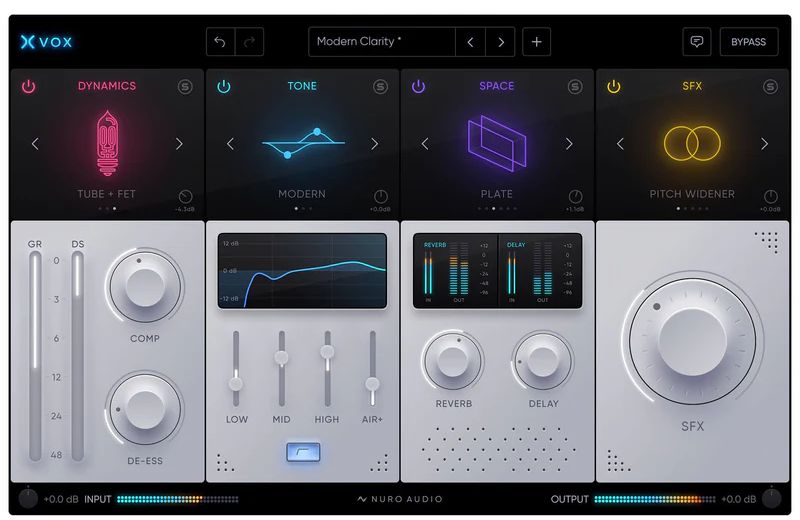Click the REVERB level meter display
Screen dimensions: 800x520
click(x=456, y=271)
